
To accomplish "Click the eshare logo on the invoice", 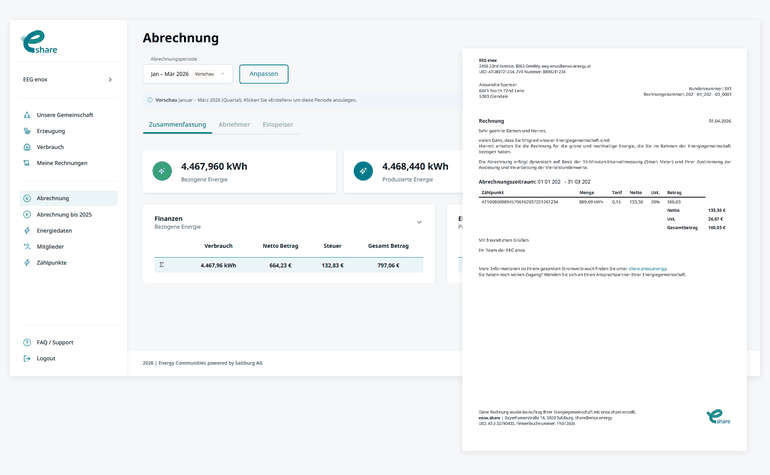I will 718,417.
